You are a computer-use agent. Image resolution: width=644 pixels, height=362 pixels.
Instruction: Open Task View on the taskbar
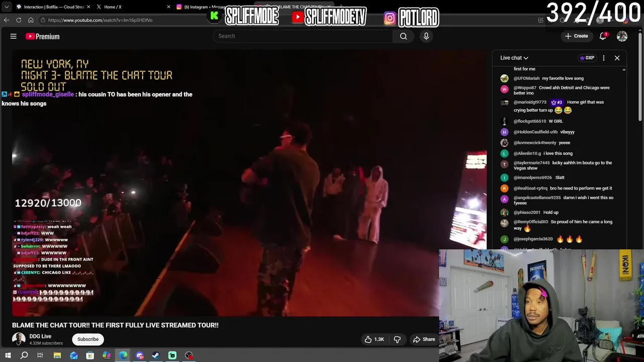[x=40, y=355]
